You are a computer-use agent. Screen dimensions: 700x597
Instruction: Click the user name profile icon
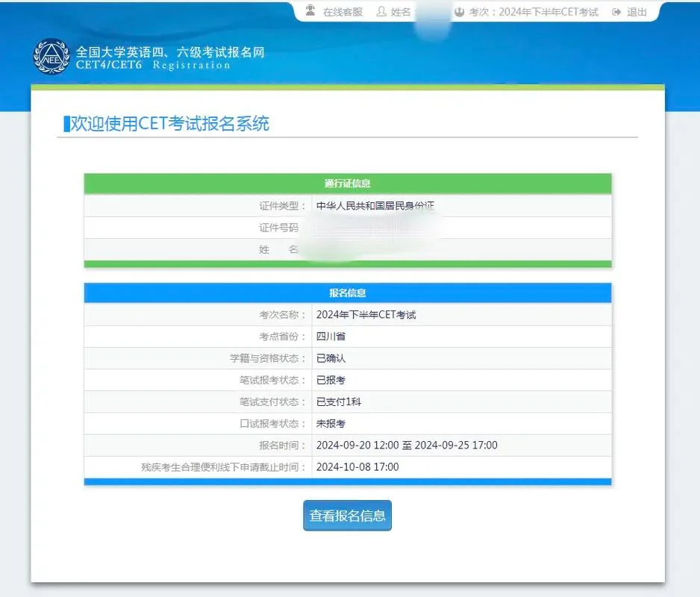coord(381,12)
